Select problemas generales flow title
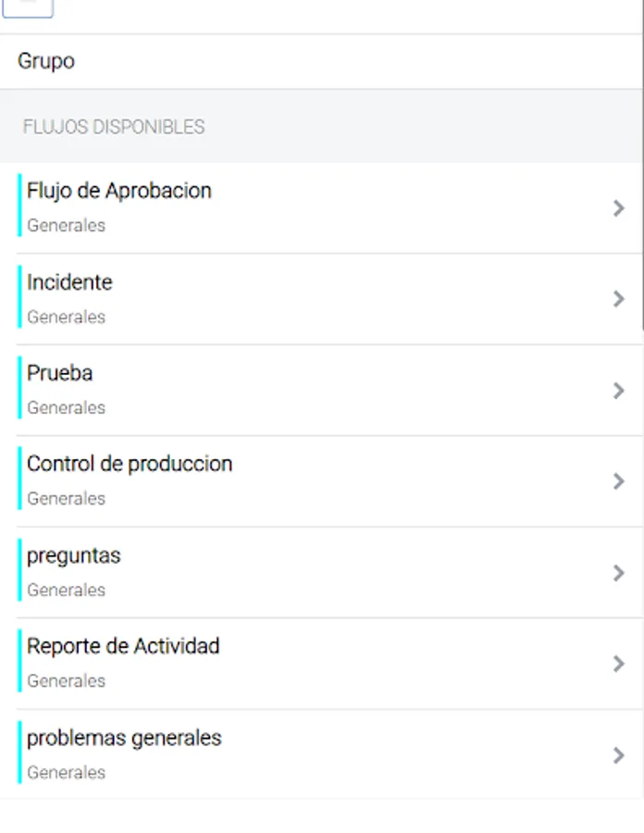Viewport: 644px width, 833px height. click(124, 738)
